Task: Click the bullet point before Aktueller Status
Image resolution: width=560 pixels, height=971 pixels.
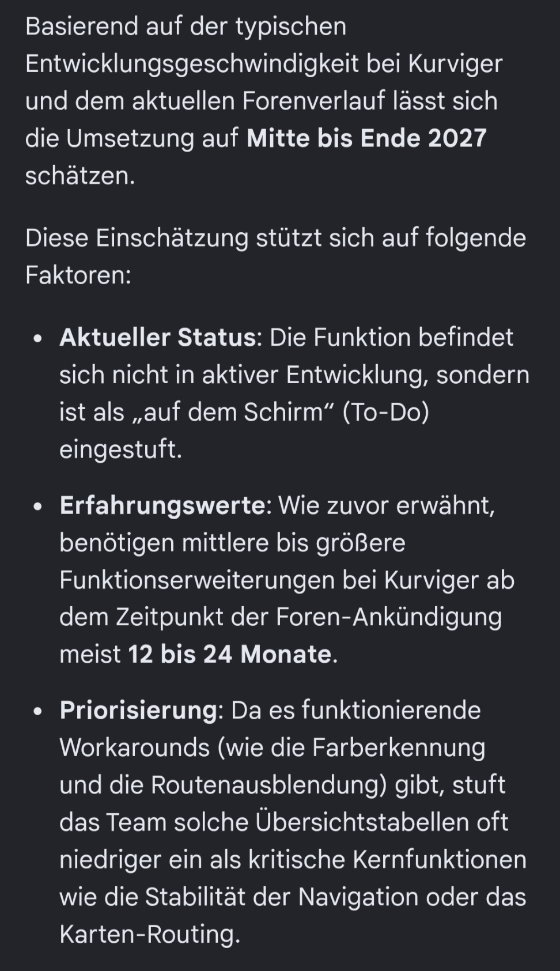Action: [x=38, y=339]
